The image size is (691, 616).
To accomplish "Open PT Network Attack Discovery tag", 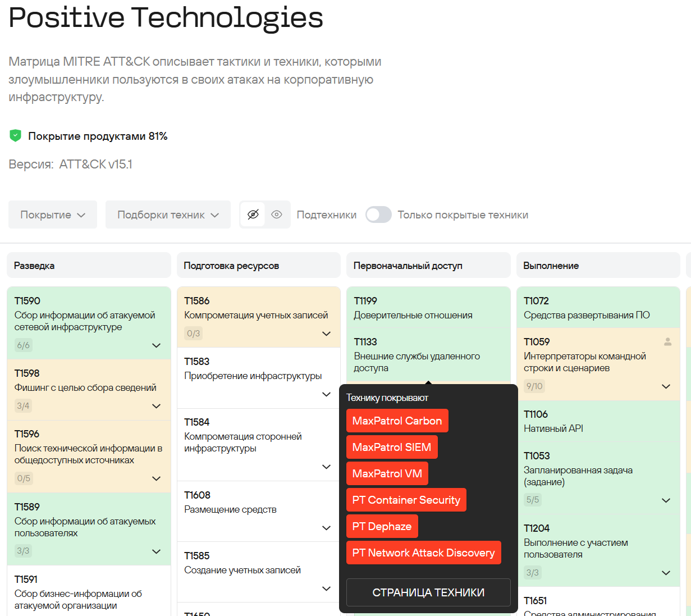I will click(424, 553).
